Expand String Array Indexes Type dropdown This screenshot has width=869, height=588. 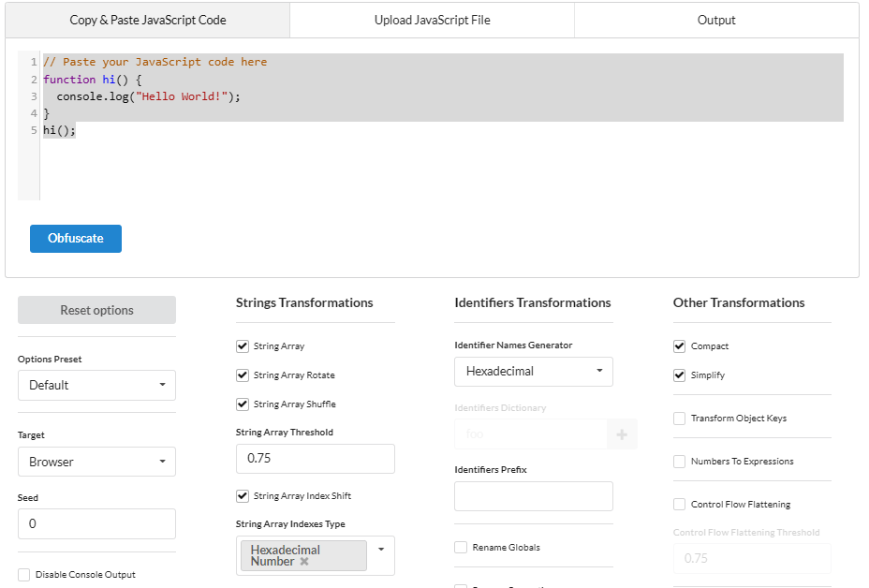381,550
